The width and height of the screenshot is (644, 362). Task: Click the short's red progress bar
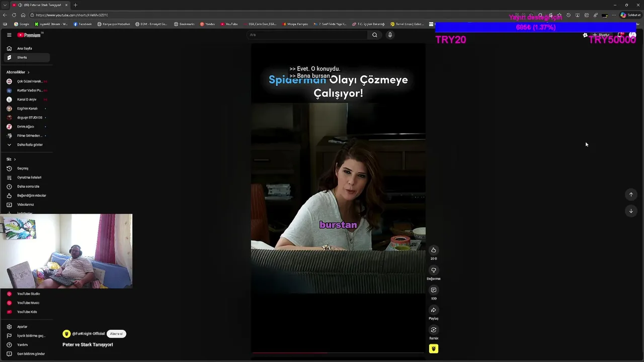[x=289, y=353]
